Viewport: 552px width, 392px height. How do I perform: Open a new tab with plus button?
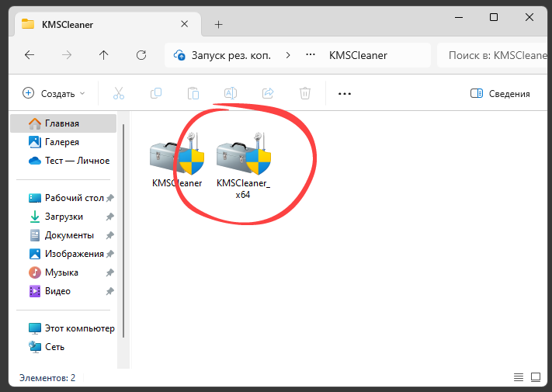(x=218, y=24)
